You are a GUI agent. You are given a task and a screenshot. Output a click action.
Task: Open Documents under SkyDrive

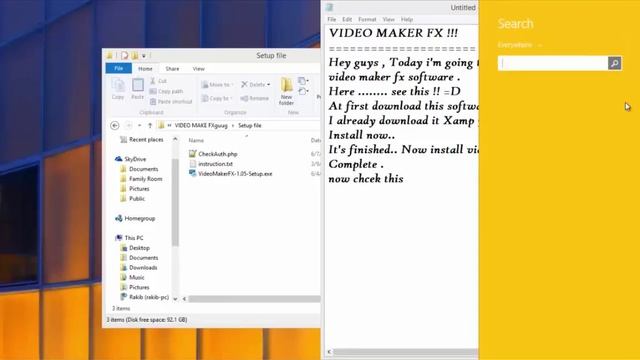pos(139,169)
